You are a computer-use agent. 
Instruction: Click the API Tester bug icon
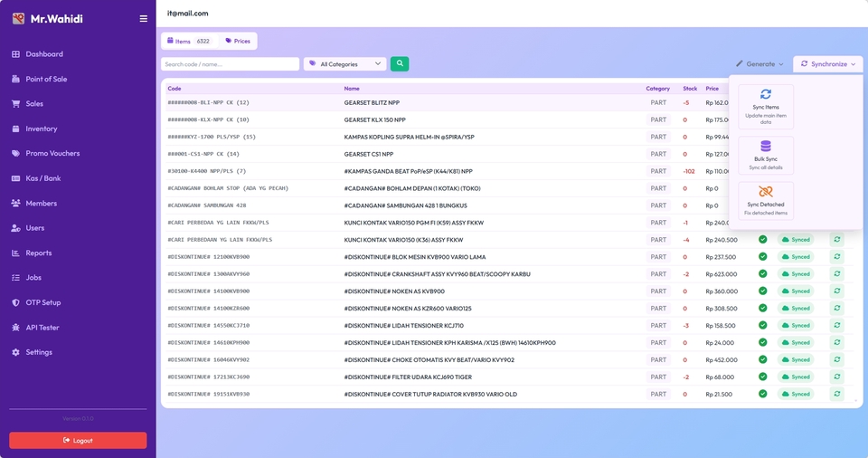(x=15, y=328)
